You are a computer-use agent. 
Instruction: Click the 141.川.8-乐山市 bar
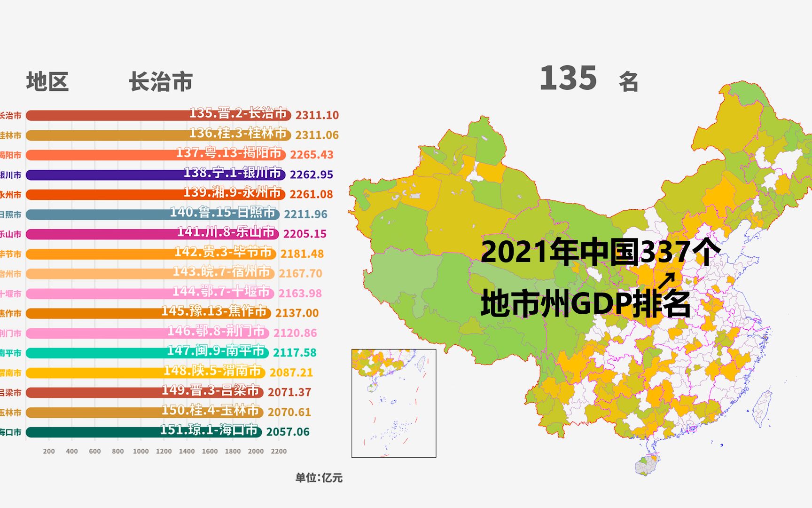152,234
